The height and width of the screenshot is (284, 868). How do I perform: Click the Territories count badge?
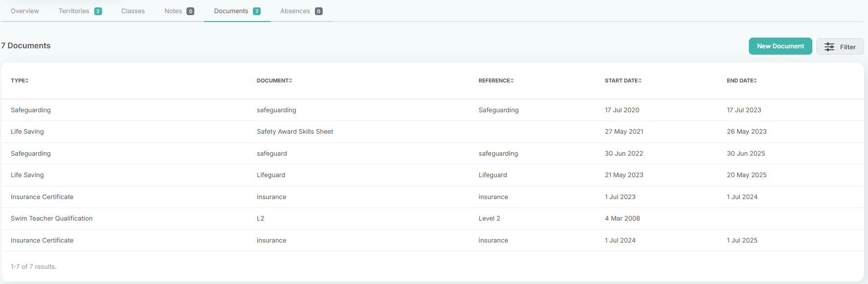[98, 11]
